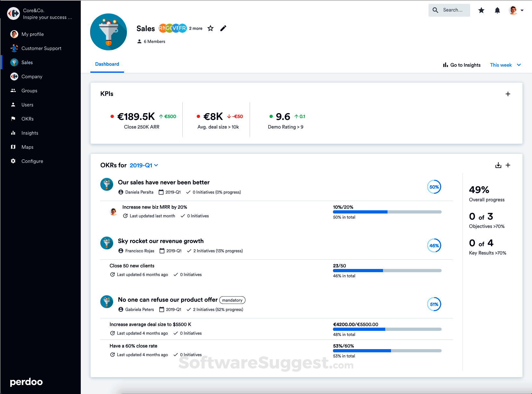Select the Insights sidebar icon

point(13,133)
